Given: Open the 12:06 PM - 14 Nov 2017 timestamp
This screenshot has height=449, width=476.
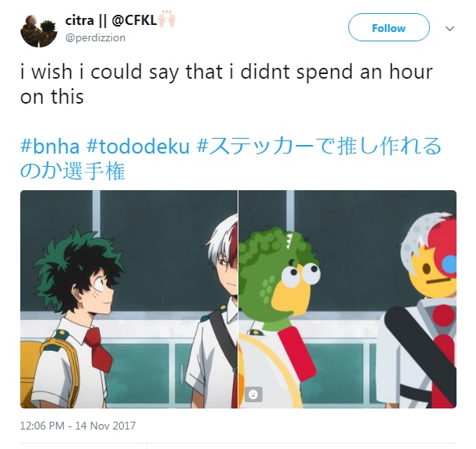Looking at the screenshot, I should pos(78,426).
